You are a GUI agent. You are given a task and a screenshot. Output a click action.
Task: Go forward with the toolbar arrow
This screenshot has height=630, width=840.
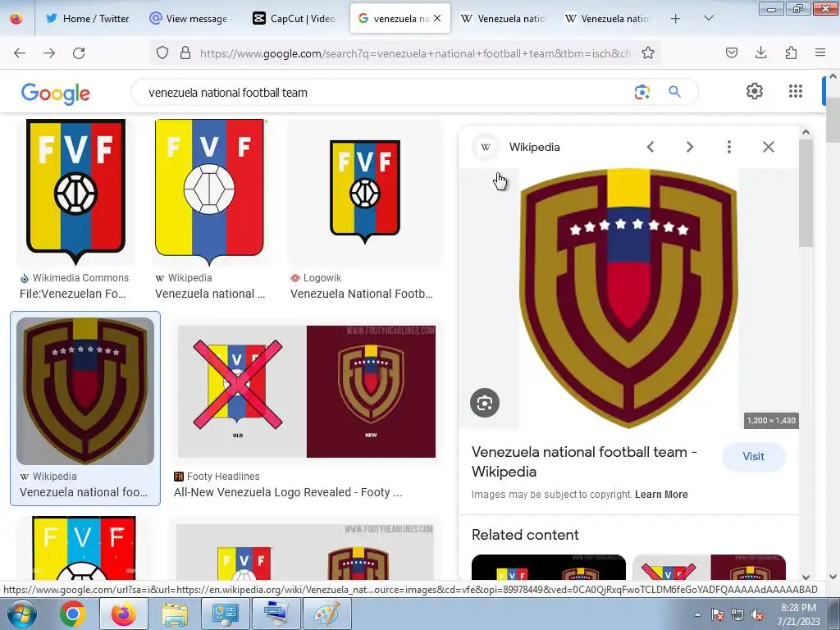pos(49,52)
